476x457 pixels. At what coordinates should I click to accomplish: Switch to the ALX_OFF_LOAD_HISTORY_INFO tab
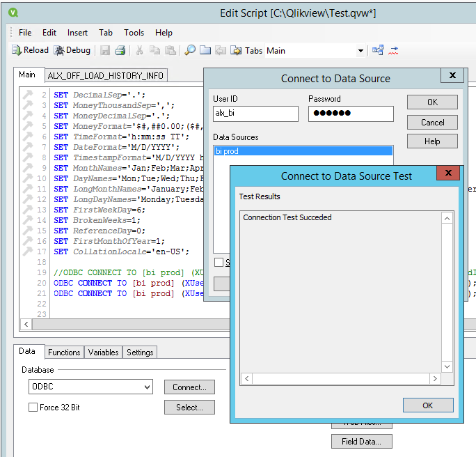point(106,75)
